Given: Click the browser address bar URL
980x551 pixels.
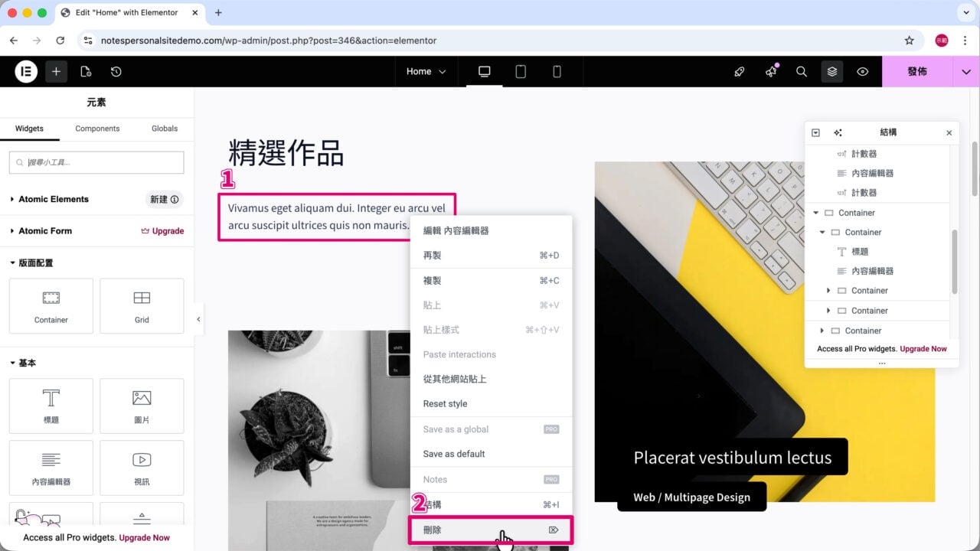Looking at the screenshot, I should [x=269, y=41].
